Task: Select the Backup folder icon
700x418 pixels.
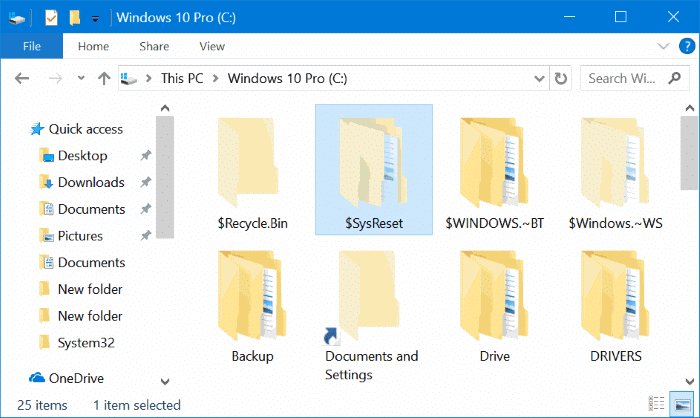Action: tap(252, 296)
